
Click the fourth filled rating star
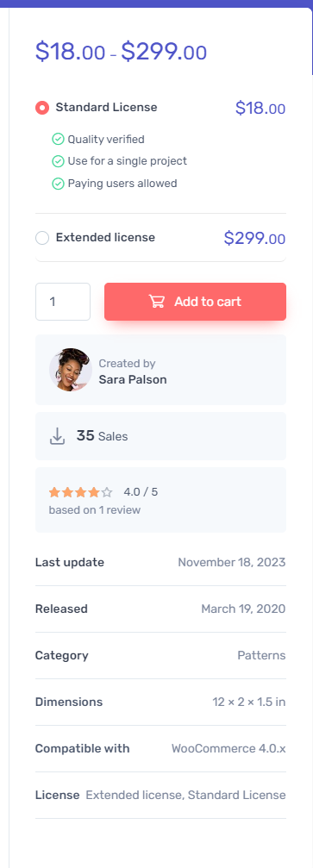(94, 492)
